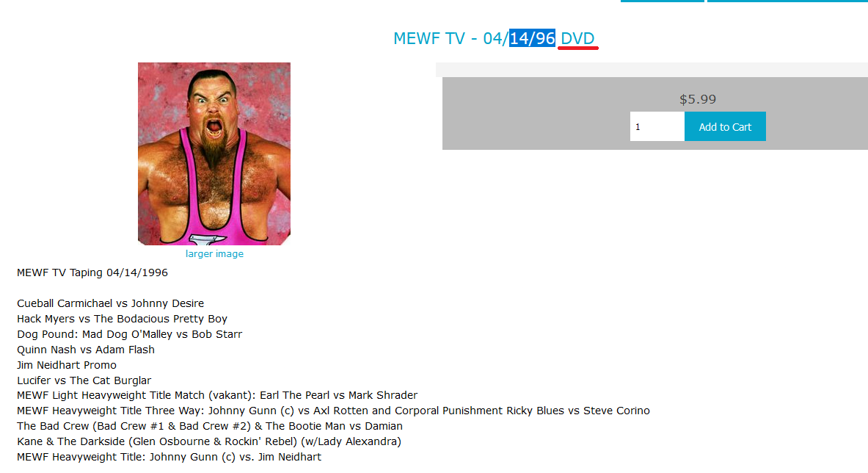Click the Heavyweight Title Three Way line
The image size is (868, 473).
pyautogui.click(x=333, y=411)
